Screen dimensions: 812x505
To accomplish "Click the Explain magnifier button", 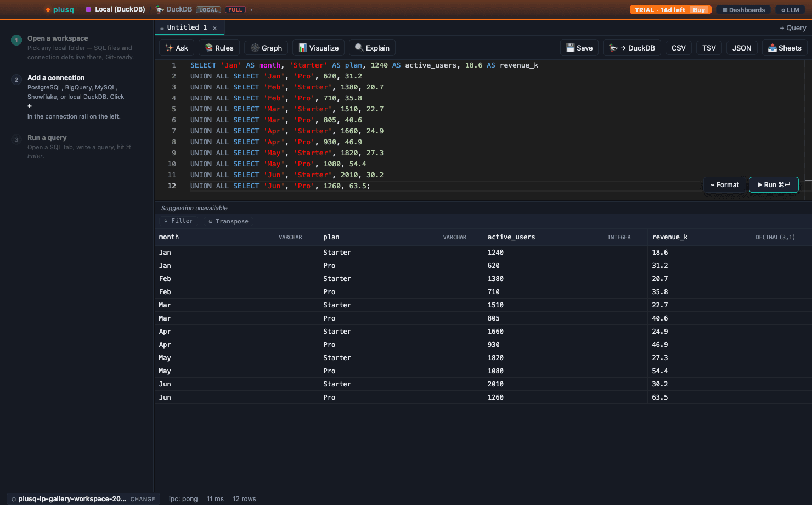I will 372,48.
